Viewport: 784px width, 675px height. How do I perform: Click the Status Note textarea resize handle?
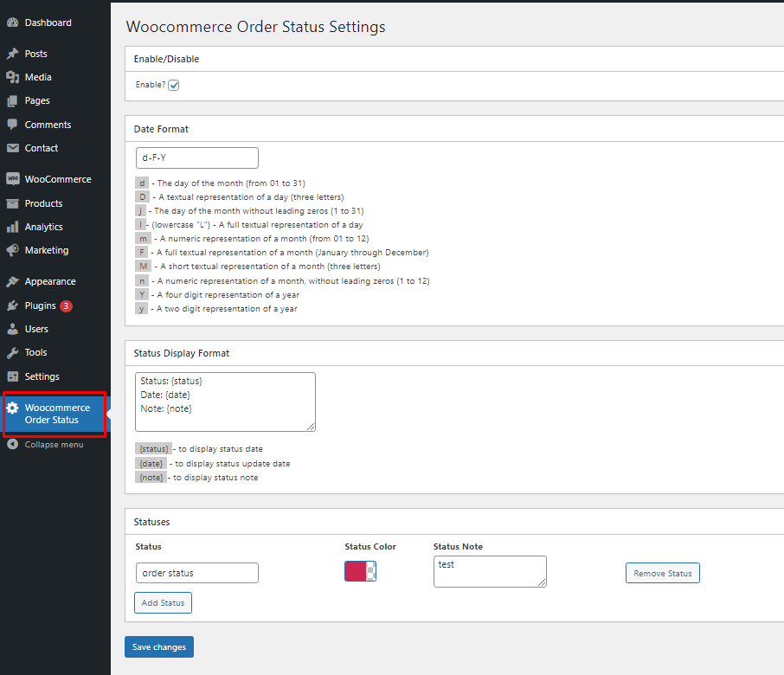coord(542,582)
